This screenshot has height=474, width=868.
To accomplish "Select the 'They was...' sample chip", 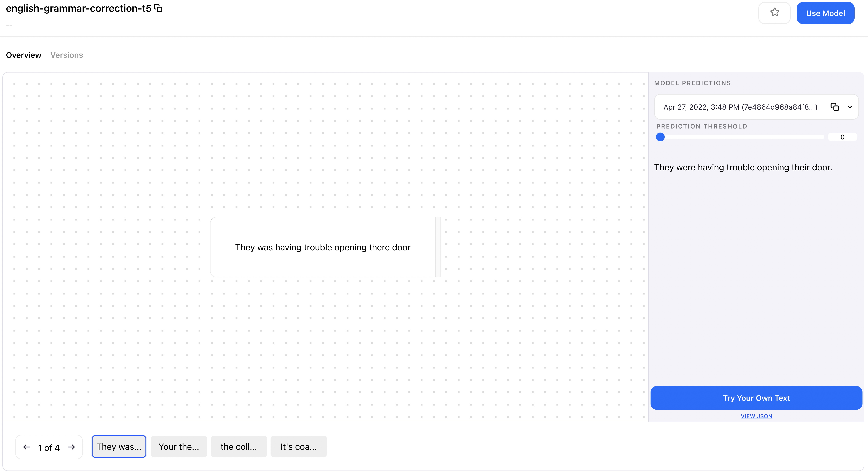I will pyautogui.click(x=119, y=447).
